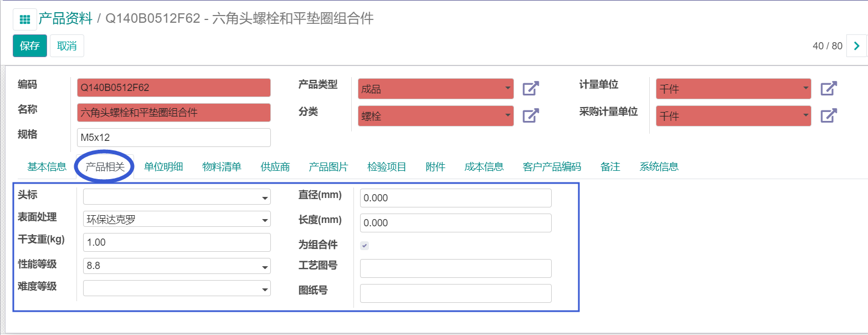This screenshot has width=868, height=335.
Task: Open the apps grid menu icon
Action: click(x=25, y=19)
